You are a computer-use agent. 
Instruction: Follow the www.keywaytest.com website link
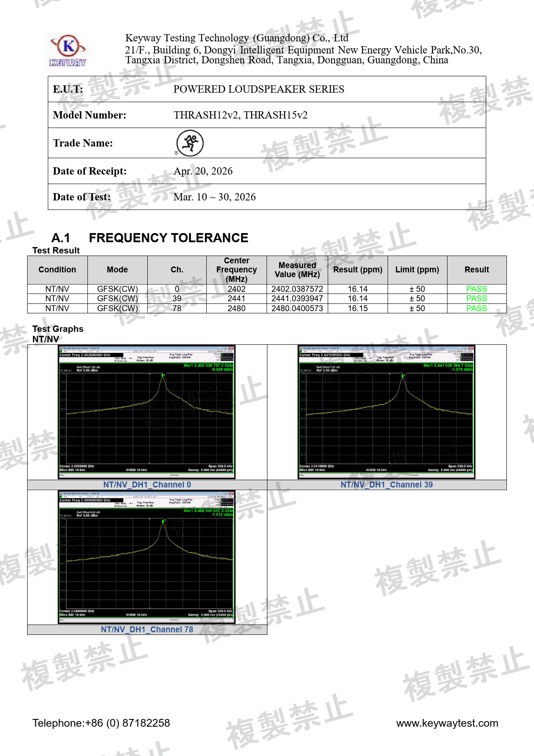(x=447, y=723)
